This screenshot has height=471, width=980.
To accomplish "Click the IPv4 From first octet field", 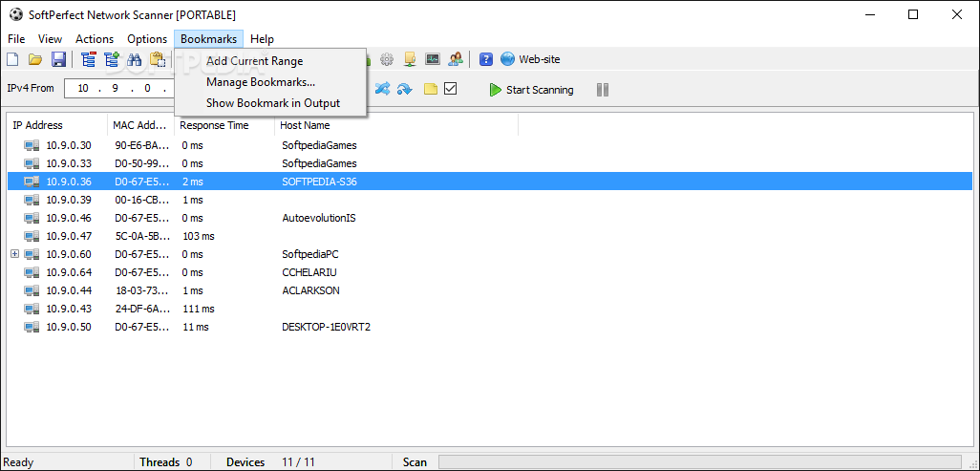I will 83,88.
